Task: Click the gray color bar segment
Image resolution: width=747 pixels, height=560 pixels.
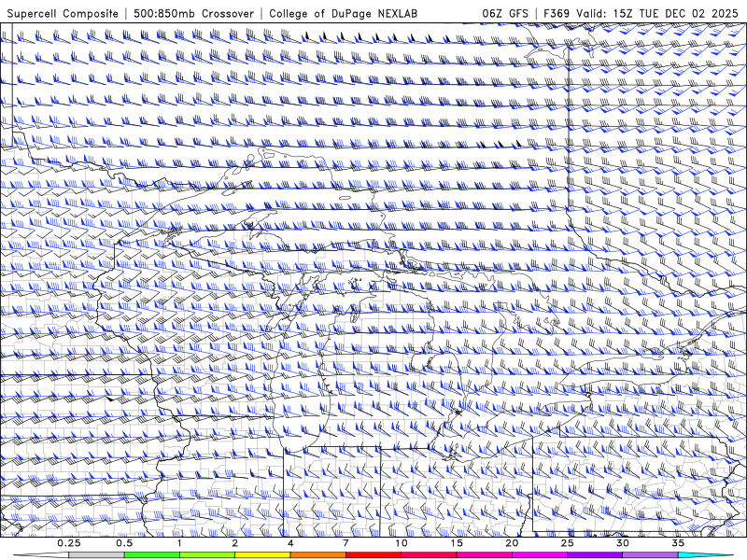Action: click(97, 555)
